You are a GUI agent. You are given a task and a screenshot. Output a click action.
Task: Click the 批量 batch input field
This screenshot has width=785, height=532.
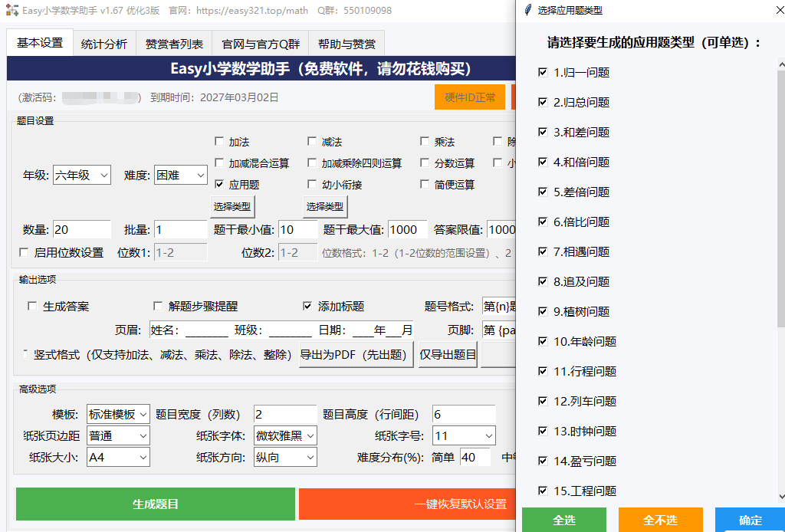pos(181,230)
